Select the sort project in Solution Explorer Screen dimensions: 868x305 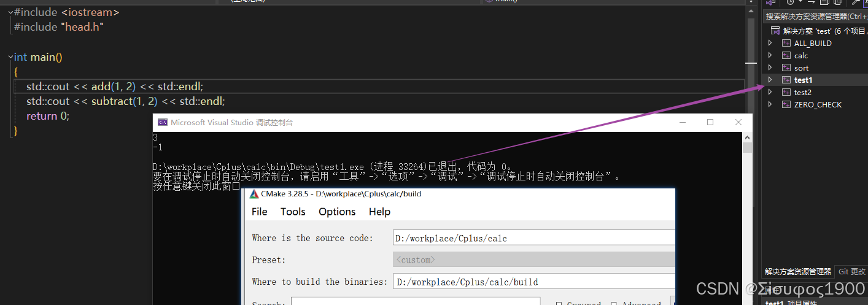tap(801, 68)
